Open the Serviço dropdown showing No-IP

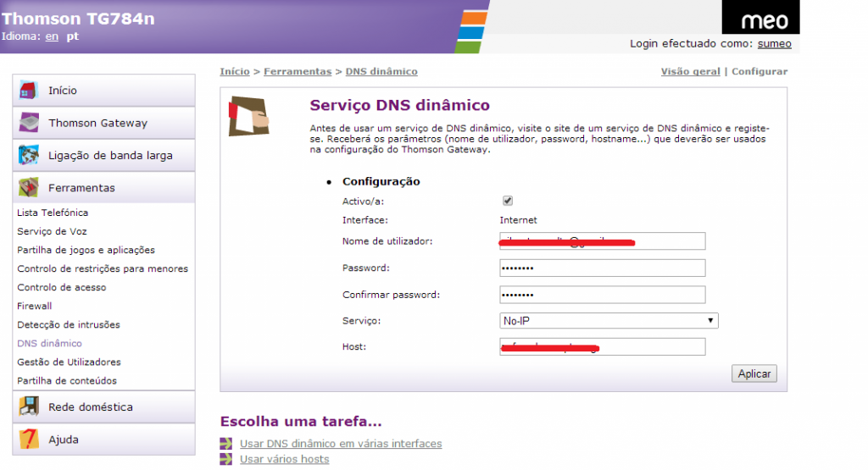(609, 321)
